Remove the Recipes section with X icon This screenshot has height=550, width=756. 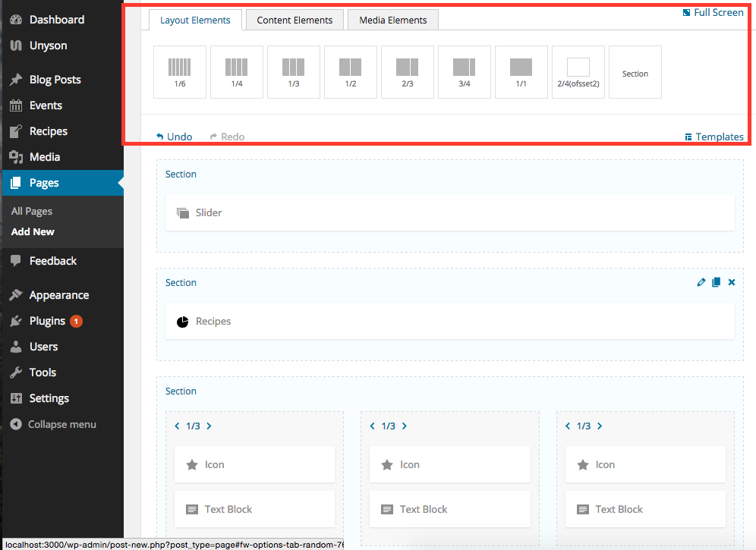click(732, 282)
